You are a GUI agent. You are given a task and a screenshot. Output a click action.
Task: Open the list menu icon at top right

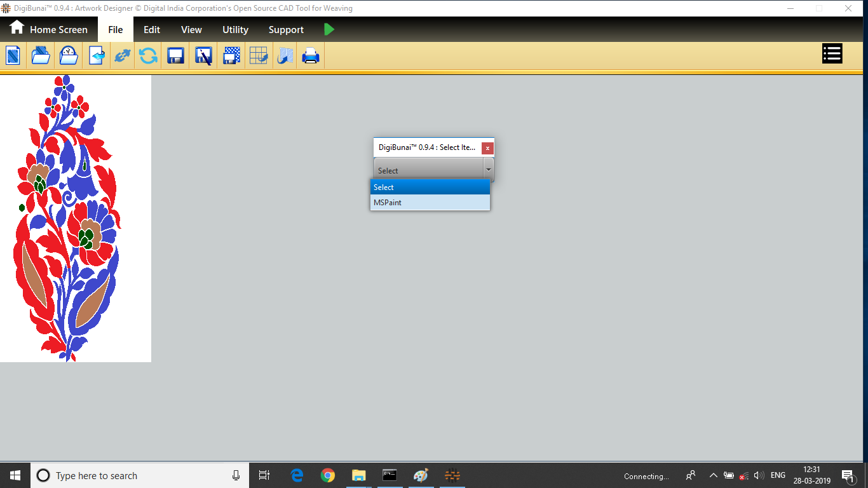coord(832,54)
